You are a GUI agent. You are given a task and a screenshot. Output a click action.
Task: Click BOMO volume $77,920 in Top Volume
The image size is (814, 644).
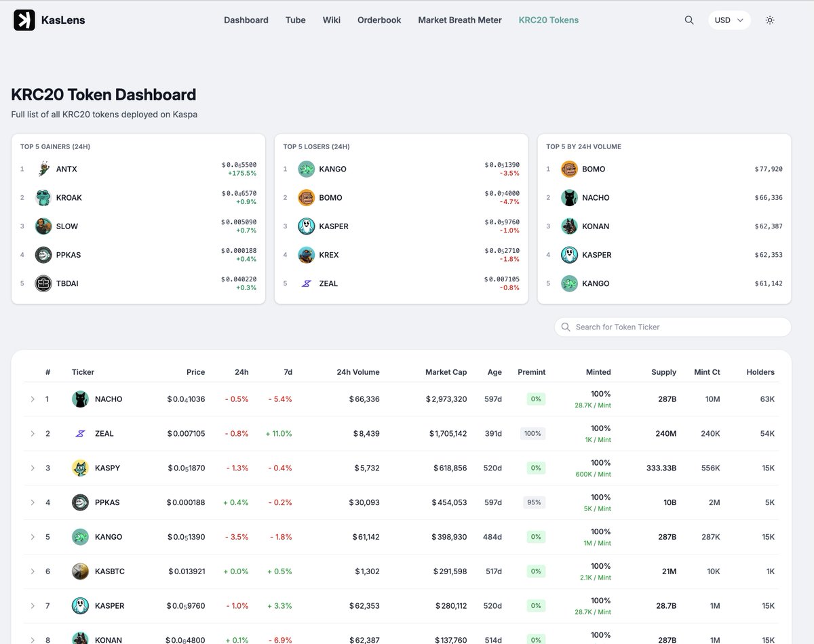point(769,169)
